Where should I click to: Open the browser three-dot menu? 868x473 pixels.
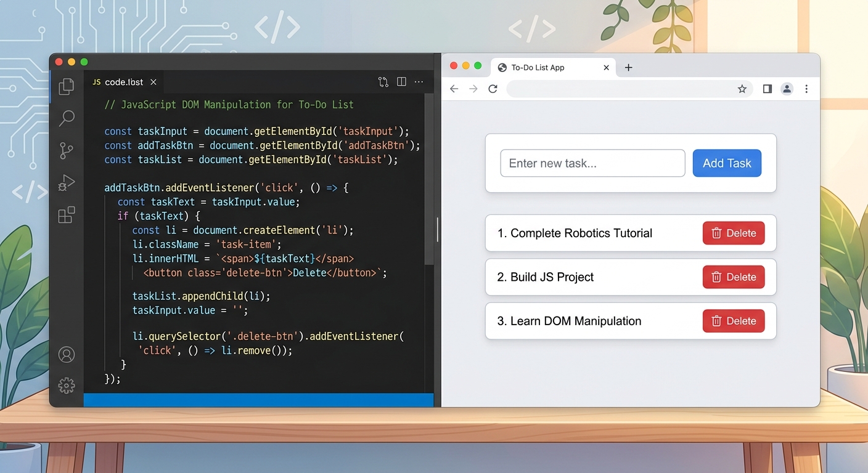[806, 89]
